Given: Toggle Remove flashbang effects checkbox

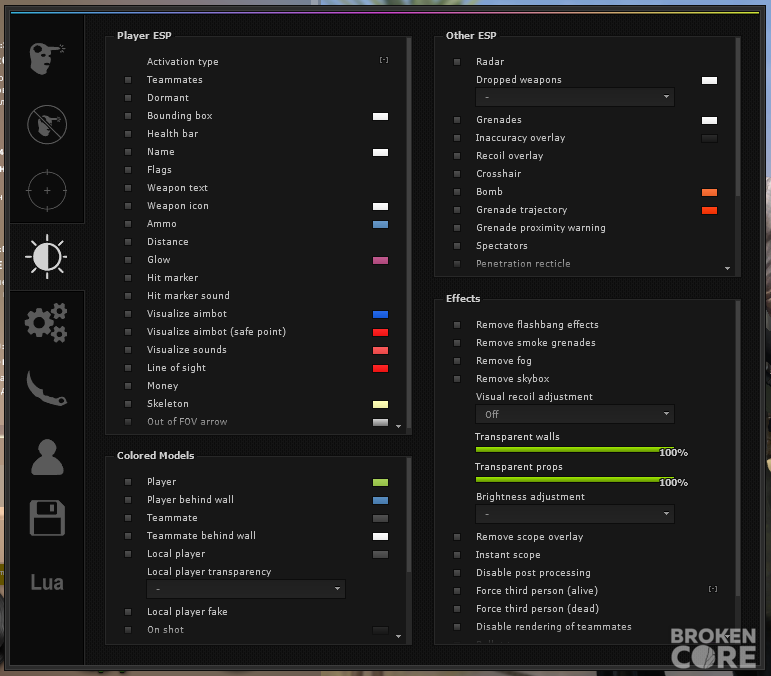Looking at the screenshot, I should point(457,325).
